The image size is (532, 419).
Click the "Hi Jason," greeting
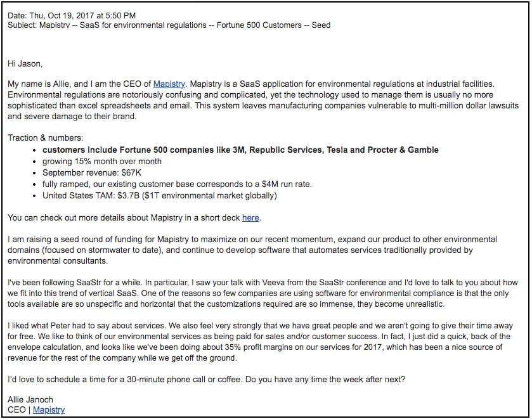(x=25, y=64)
